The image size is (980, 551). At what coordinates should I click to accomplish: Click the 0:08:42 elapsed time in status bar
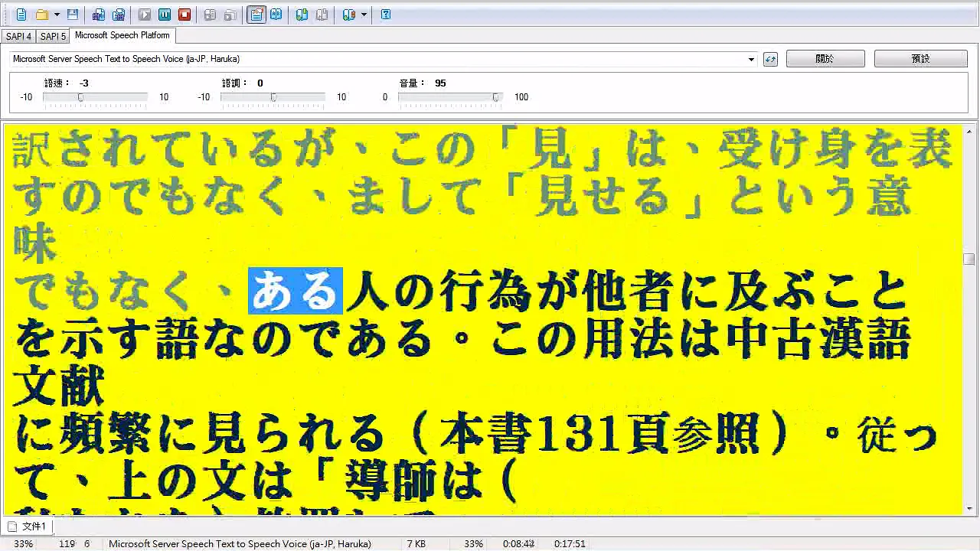coord(518,544)
